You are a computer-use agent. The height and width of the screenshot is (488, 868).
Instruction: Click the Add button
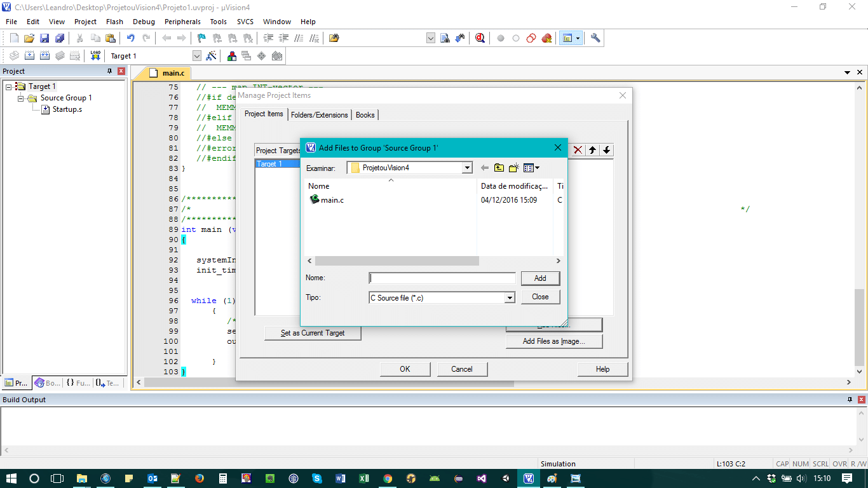pos(540,278)
